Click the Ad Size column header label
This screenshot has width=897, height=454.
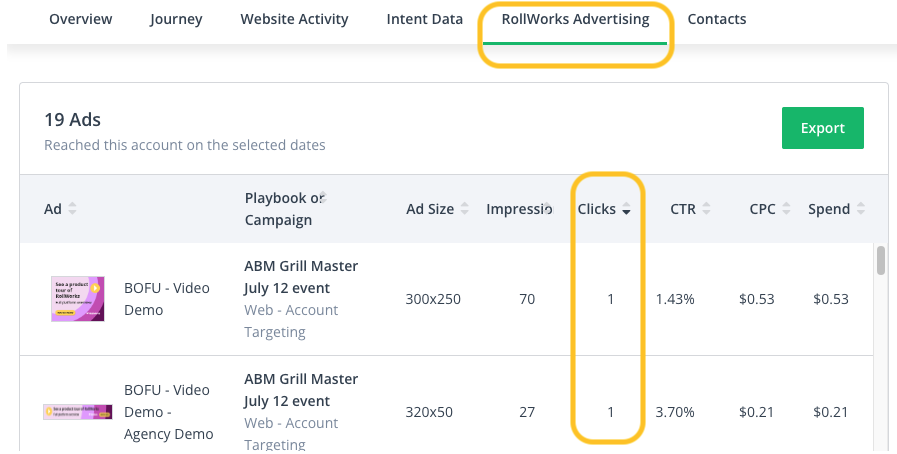click(430, 209)
